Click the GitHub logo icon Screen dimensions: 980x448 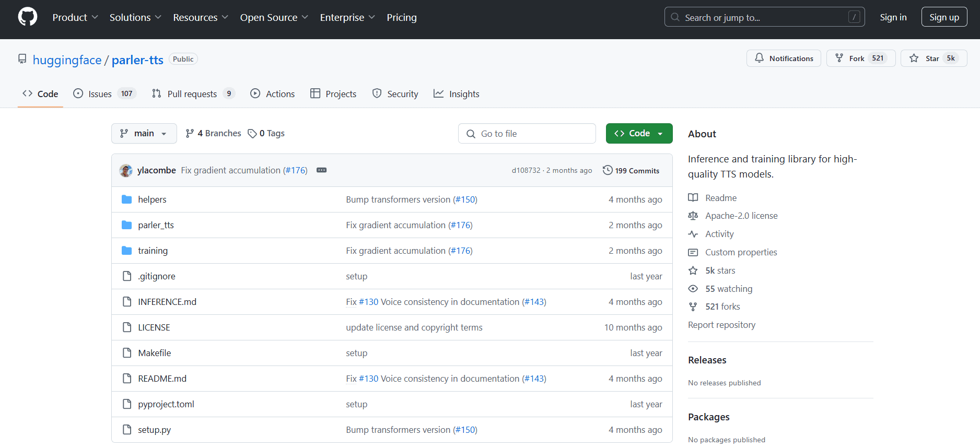pos(28,17)
